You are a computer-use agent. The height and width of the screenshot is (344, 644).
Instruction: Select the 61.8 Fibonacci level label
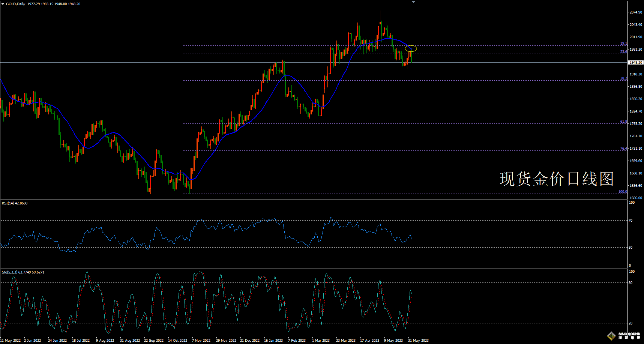click(623, 122)
